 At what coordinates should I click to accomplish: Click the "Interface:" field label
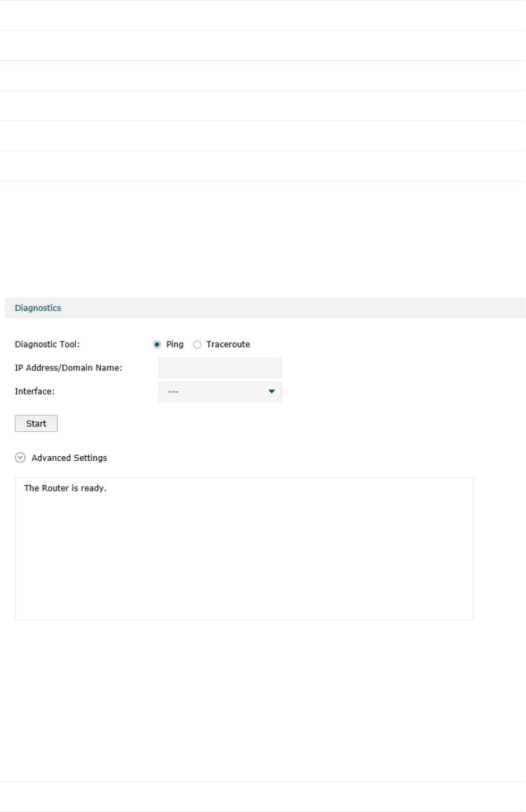(x=35, y=392)
